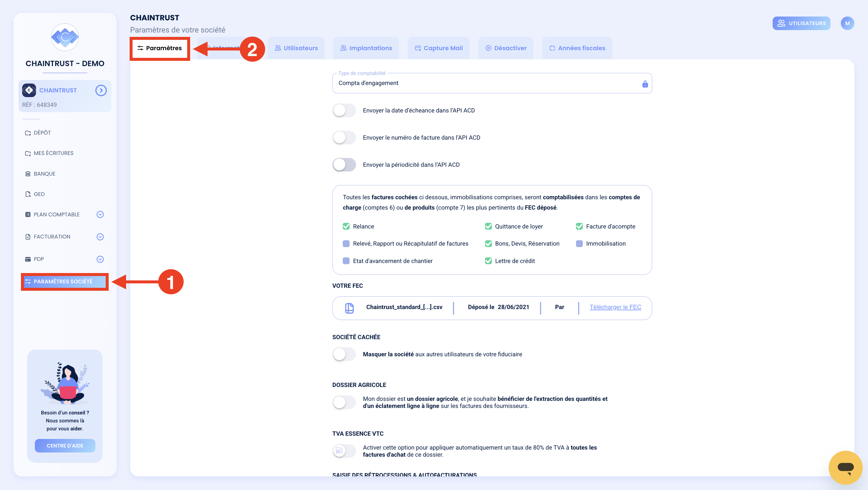
Task: Click the Centre d'aide button
Action: (x=65, y=446)
